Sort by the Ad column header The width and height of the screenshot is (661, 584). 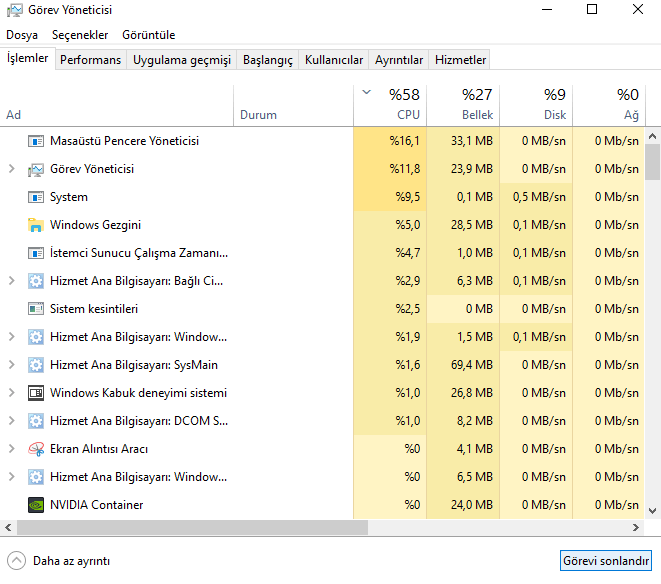point(116,106)
